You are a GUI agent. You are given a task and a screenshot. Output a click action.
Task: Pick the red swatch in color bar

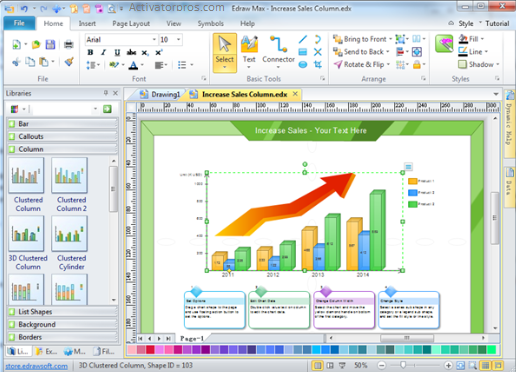point(150,350)
